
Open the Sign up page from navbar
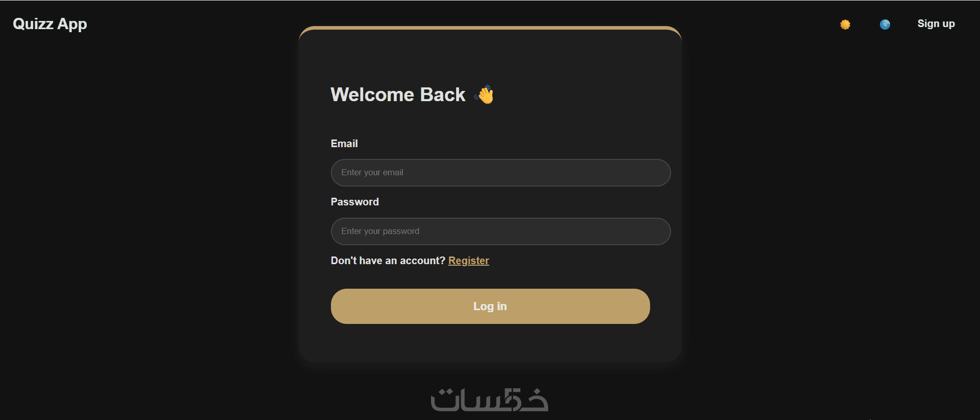coord(936,24)
